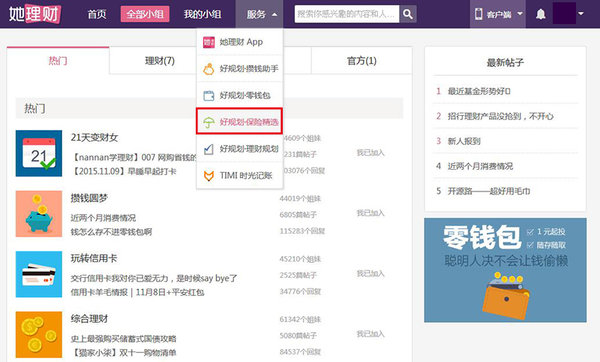Click the 零钱包 promotional banner
Screen dimensions: 600x362
[x=505, y=270]
